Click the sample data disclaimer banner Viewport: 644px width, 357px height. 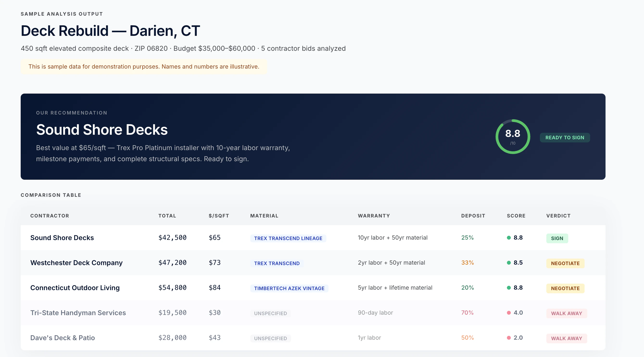click(x=144, y=67)
